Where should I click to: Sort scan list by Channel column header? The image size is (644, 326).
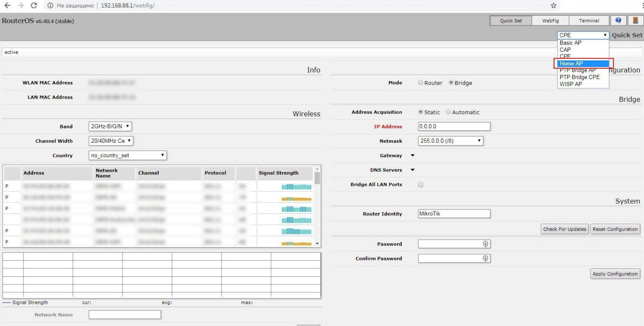pyautogui.click(x=169, y=173)
